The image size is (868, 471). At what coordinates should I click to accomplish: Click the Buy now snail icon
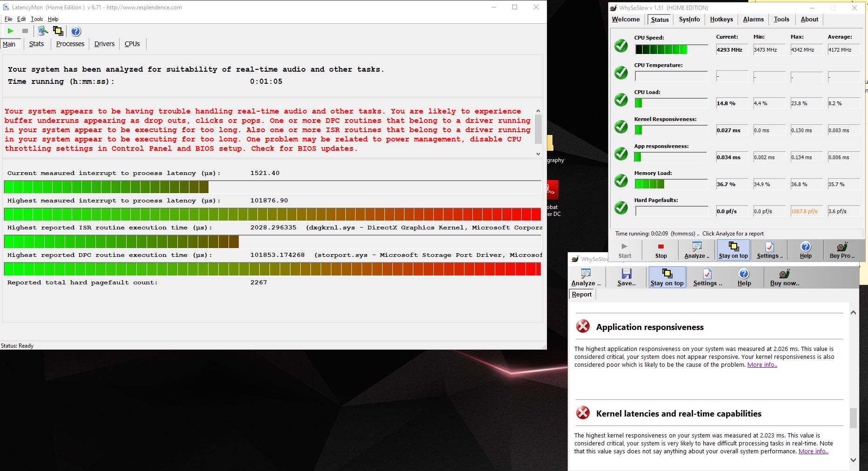coord(785,277)
